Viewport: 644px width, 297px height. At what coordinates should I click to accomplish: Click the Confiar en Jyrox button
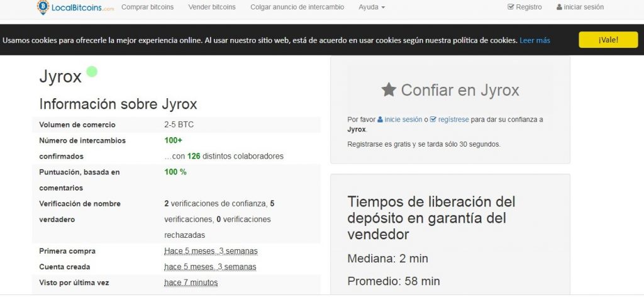[450, 90]
